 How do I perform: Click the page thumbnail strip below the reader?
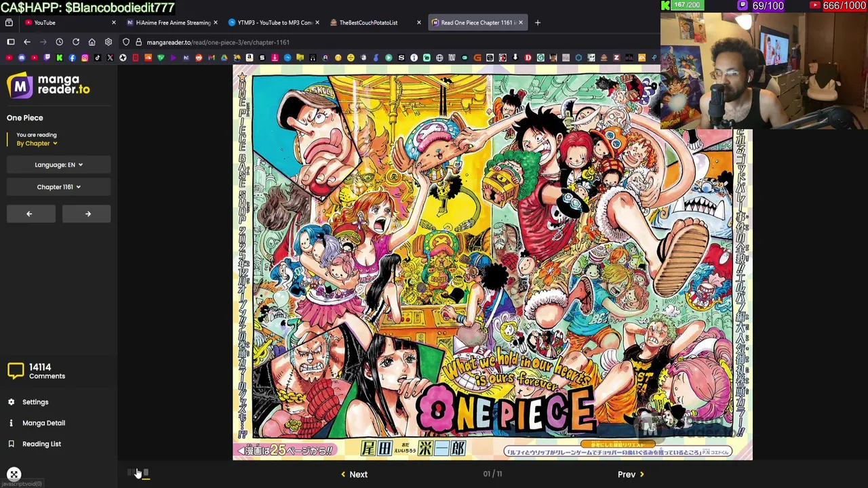coord(138,472)
